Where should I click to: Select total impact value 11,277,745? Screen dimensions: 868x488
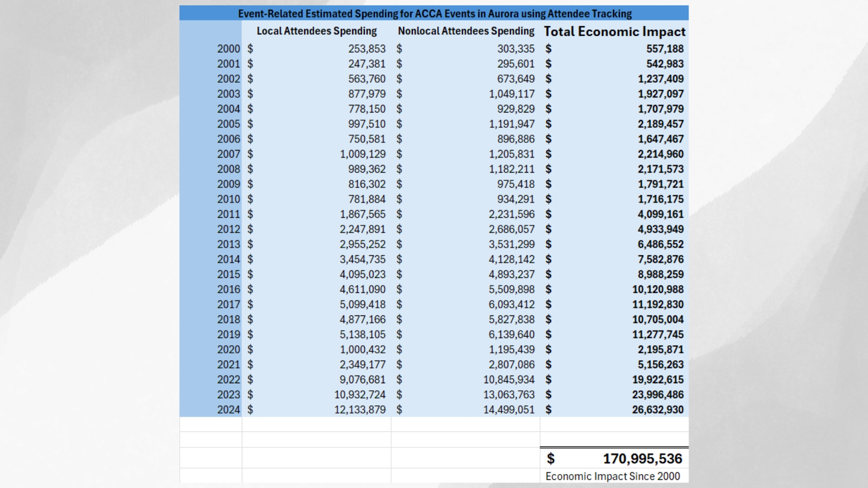(x=658, y=334)
